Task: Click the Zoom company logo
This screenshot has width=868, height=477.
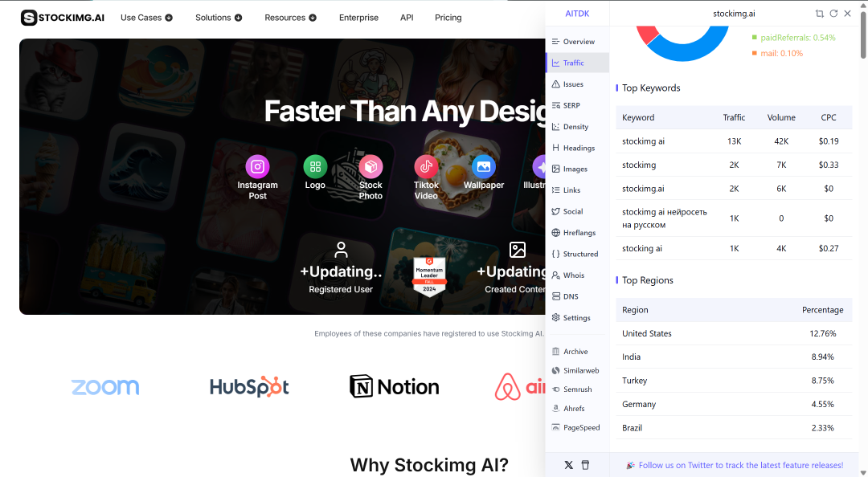Action: coord(105,387)
